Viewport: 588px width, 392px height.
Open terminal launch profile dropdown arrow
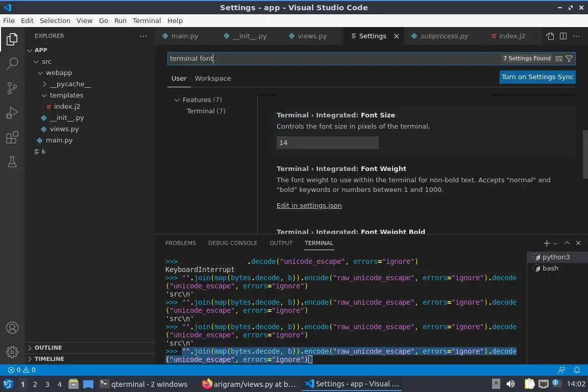pos(555,243)
